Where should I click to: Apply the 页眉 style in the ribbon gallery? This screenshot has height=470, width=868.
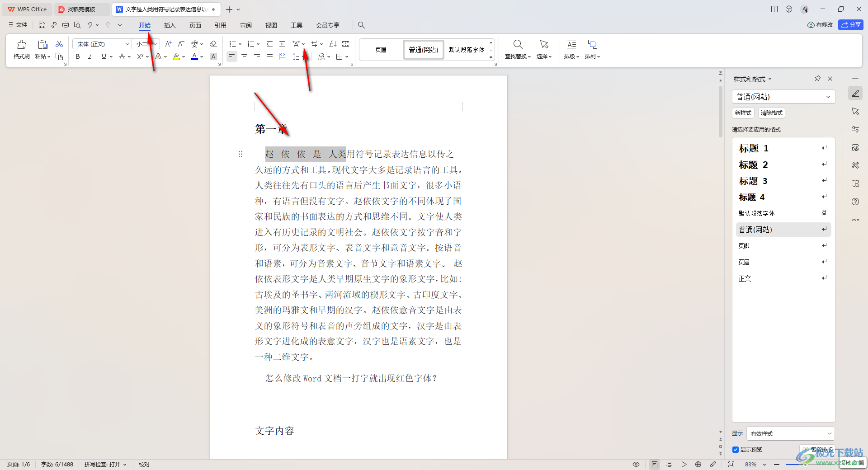(x=381, y=50)
